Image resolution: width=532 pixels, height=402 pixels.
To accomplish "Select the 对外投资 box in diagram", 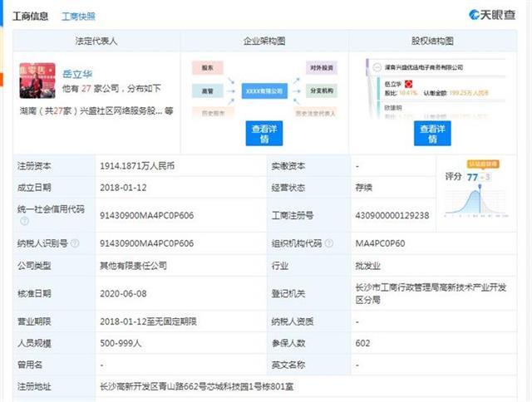I will [x=322, y=68].
